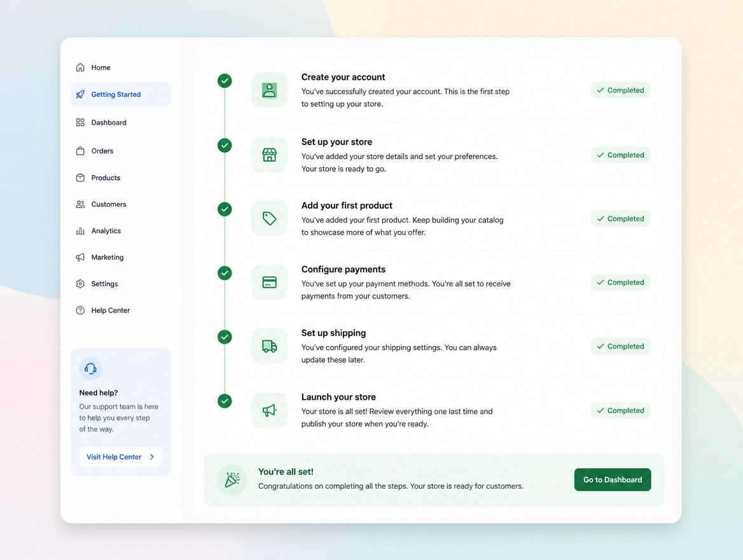
Task: Click the Add your first product tag icon
Action: coord(269,219)
